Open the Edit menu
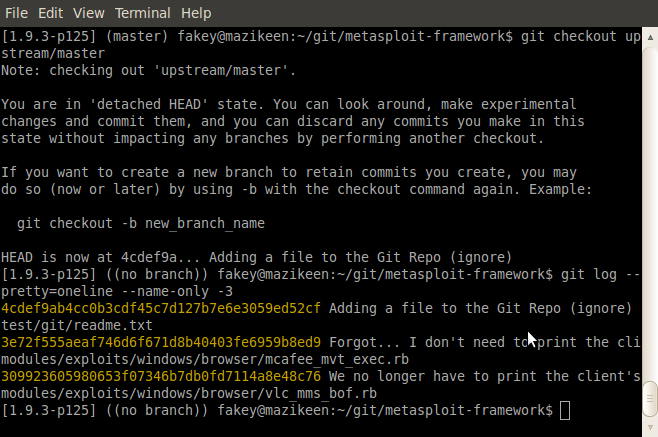The image size is (658, 437). point(50,13)
